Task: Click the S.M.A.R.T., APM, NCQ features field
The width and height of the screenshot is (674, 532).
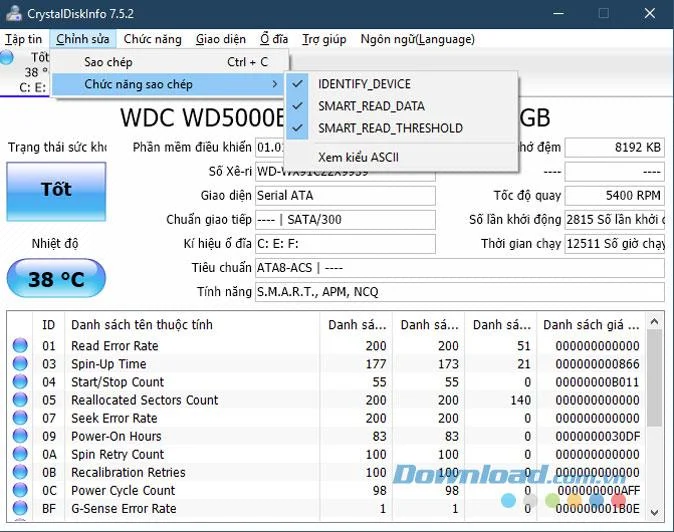Action: pos(460,292)
